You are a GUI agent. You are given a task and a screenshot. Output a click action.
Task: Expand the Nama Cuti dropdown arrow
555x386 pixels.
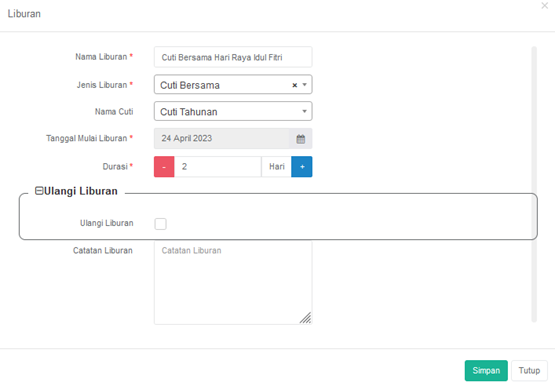click(304, 111)
